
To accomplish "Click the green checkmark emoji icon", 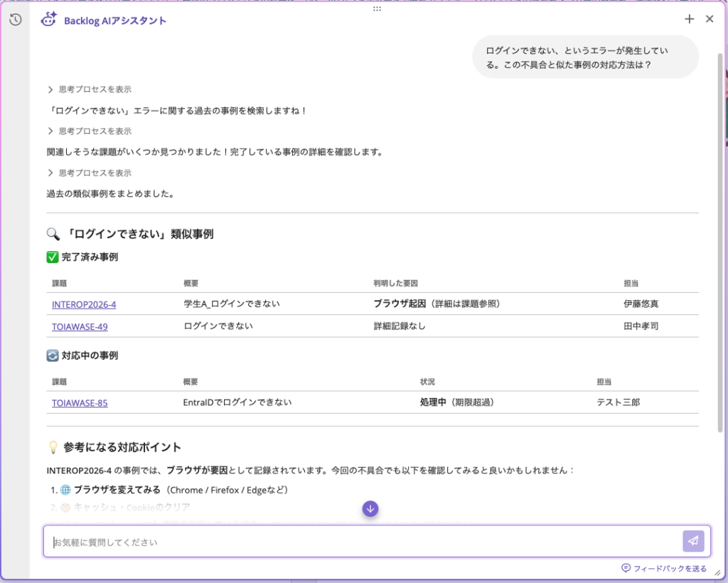I will [x=53, y=257].
